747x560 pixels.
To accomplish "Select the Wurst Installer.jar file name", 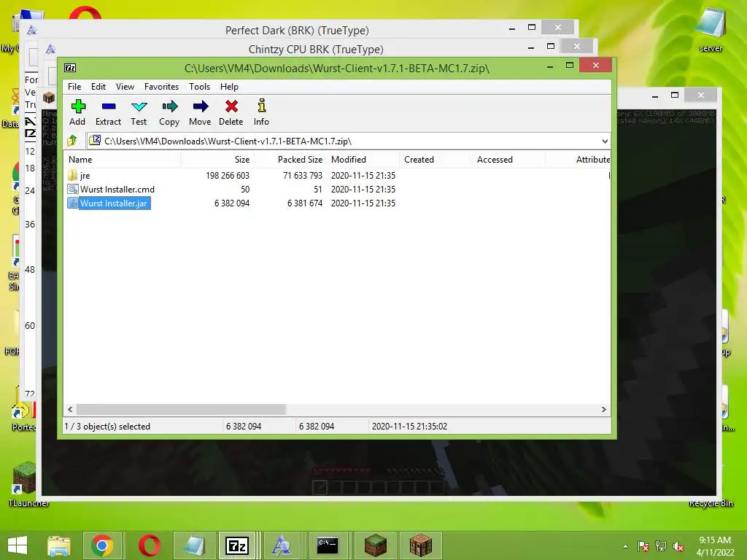I will (x=114, y=203).
